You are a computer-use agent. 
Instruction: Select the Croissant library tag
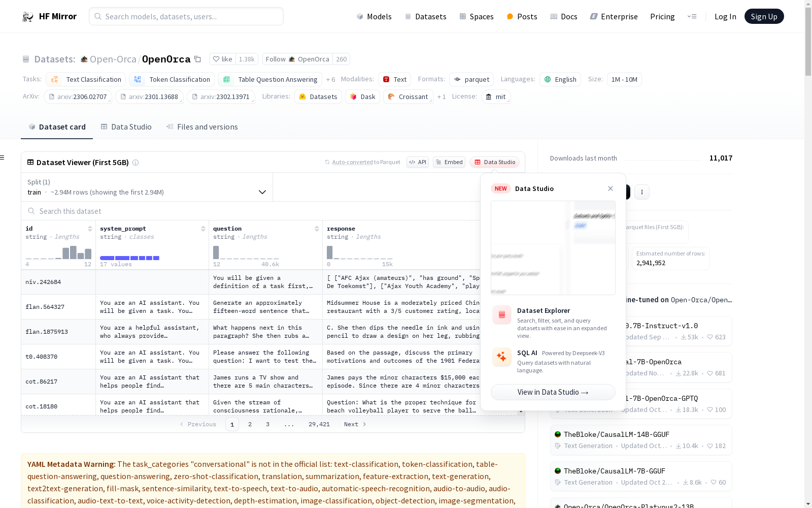(x=409, y=97)
